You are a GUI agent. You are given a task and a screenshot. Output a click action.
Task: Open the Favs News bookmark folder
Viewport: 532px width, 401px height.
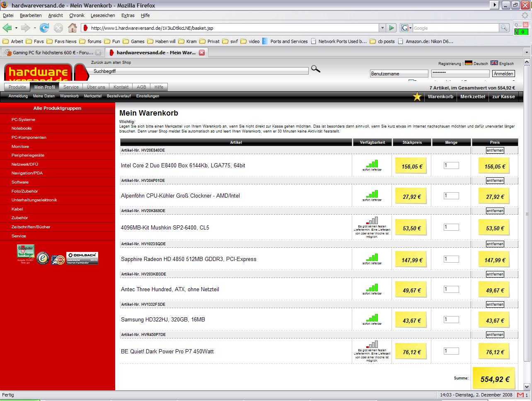click(x=61, y=41)
